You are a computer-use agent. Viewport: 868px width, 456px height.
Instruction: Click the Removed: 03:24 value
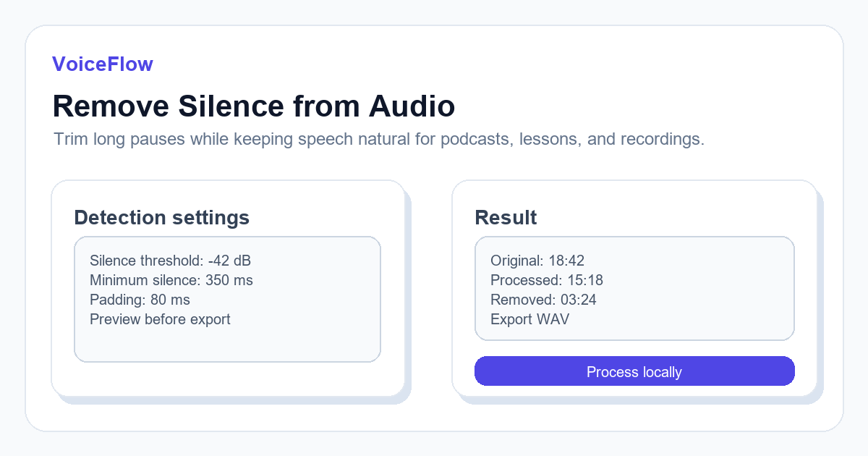tap(543, 300)
